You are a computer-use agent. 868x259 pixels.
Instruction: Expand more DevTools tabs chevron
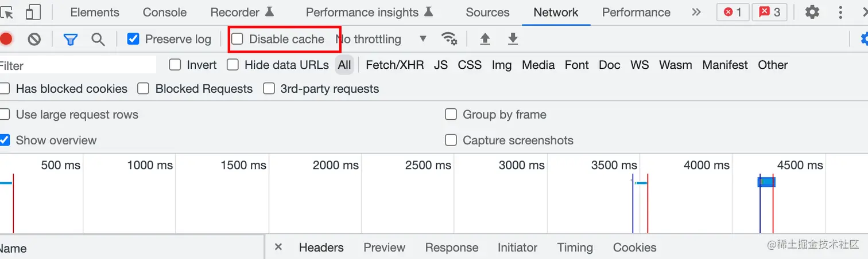[x=696, y=12]
